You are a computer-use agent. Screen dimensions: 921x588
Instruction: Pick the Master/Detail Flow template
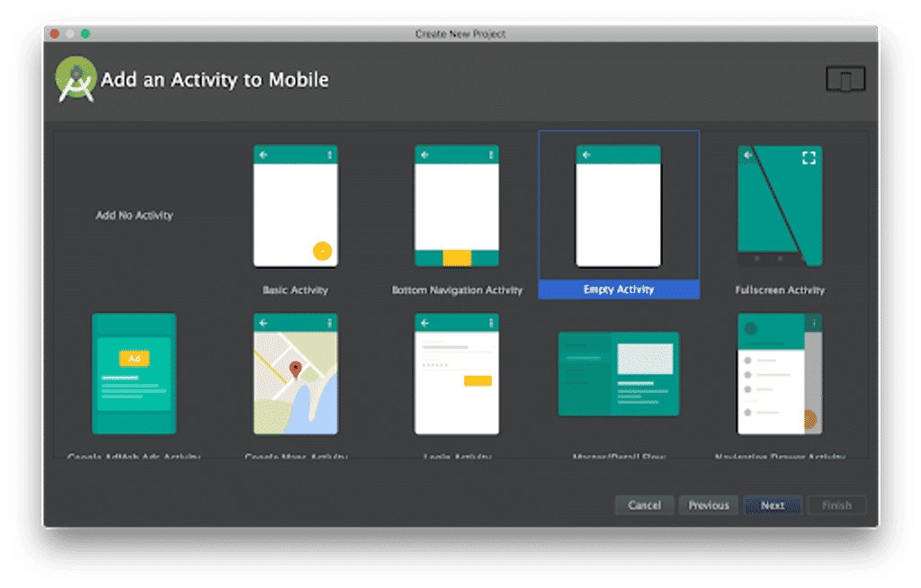point(618,374)
